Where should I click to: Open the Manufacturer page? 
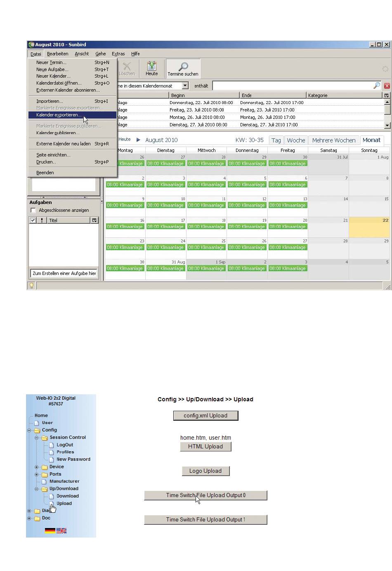pyautogui.click(x=64, y=481)
